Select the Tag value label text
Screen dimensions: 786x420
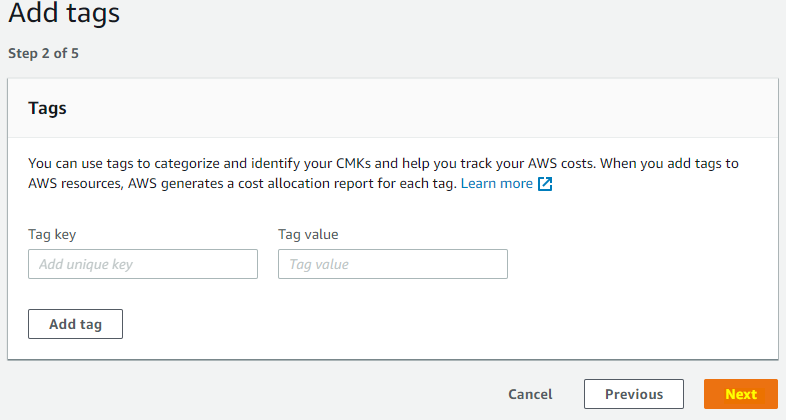[308, 235]
